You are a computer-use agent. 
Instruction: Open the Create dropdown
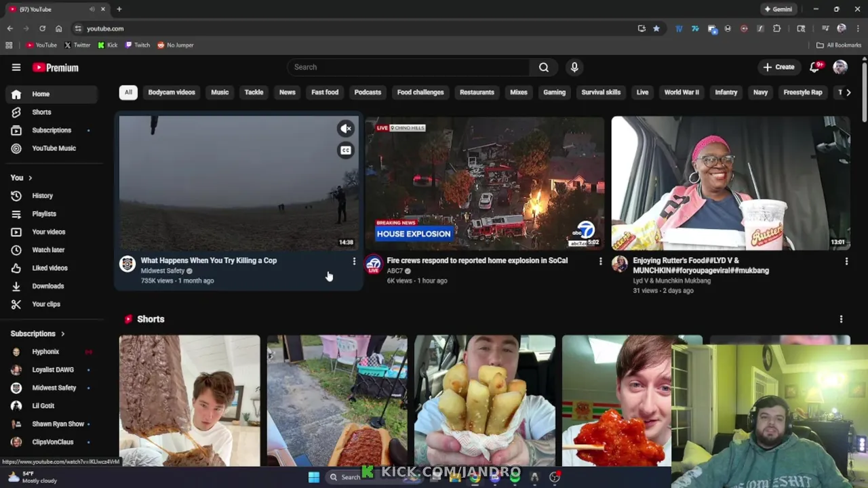click(x=778, y=67)
